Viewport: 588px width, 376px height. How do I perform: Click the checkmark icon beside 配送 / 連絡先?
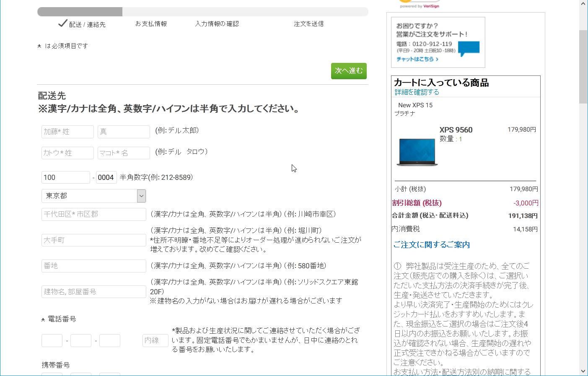62,23
